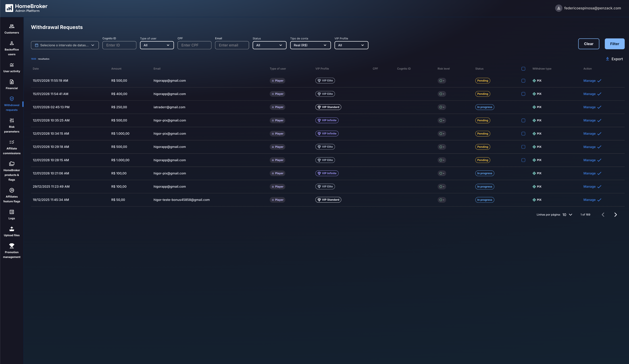Toggle the select-all checkbox in table header
The image size is (629, 364).
(x=523, y=69)
